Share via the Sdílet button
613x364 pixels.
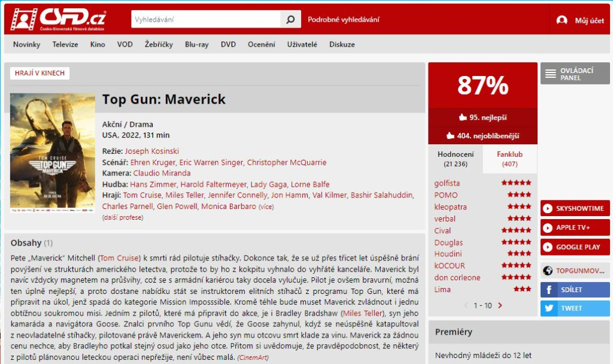tap(575, 290)
